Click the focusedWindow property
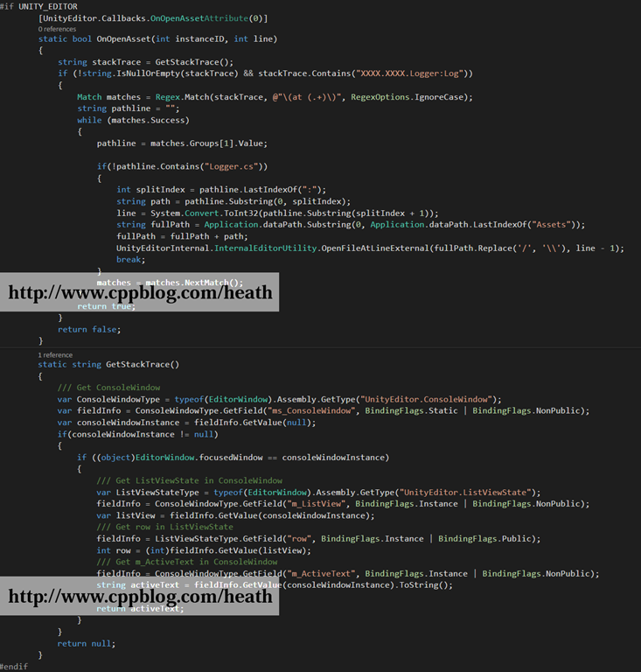The width and height of the screenshot is (641, 672). tap(231, 458)
